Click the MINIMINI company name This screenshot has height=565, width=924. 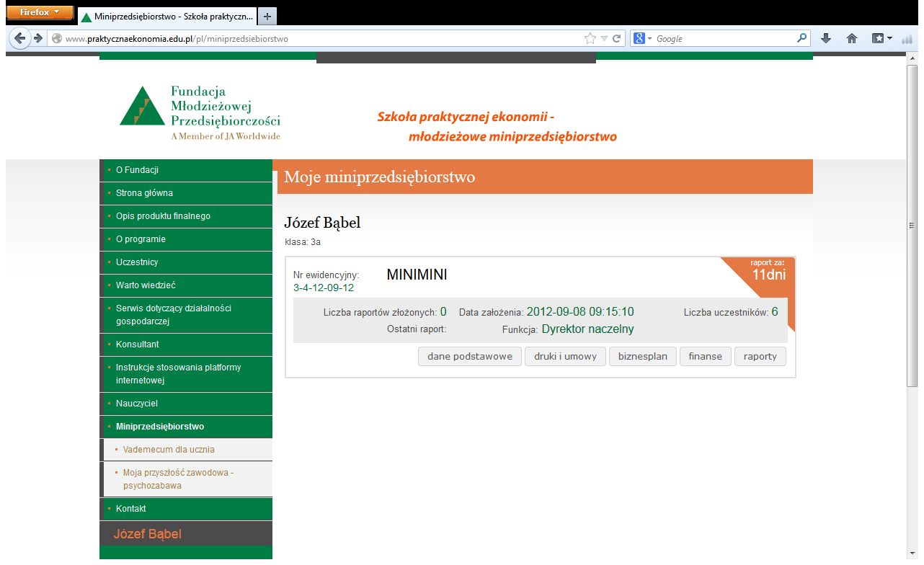[417, 275]
